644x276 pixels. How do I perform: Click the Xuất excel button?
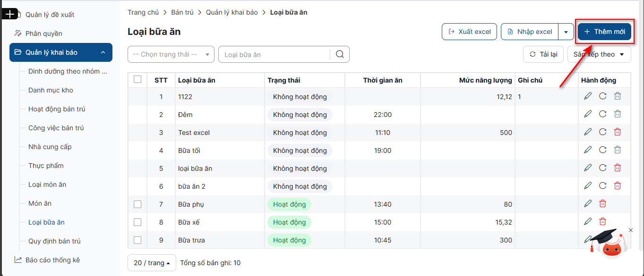(x=469, y=32)
